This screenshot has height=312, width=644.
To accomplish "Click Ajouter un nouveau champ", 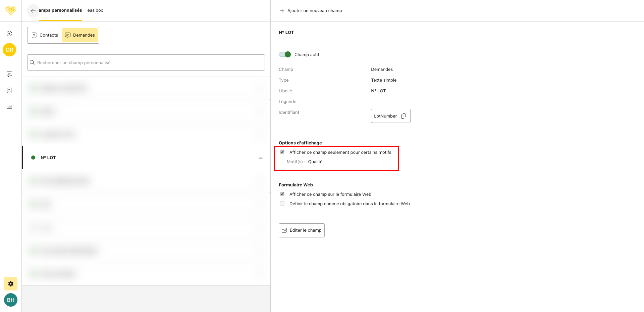I will 311,11.
